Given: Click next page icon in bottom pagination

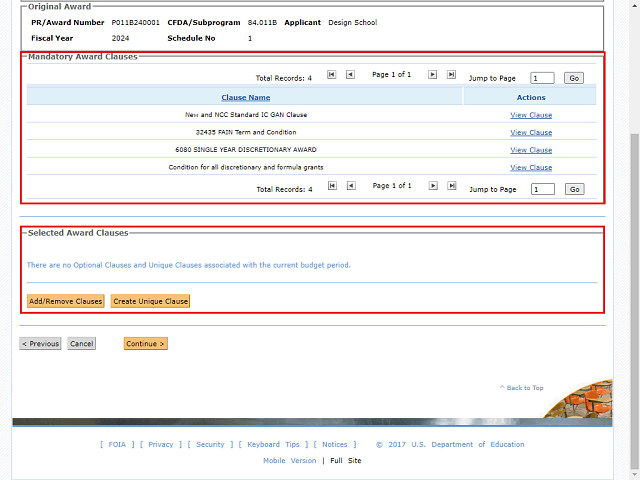Looking at the screenshot, I should 433,186.
